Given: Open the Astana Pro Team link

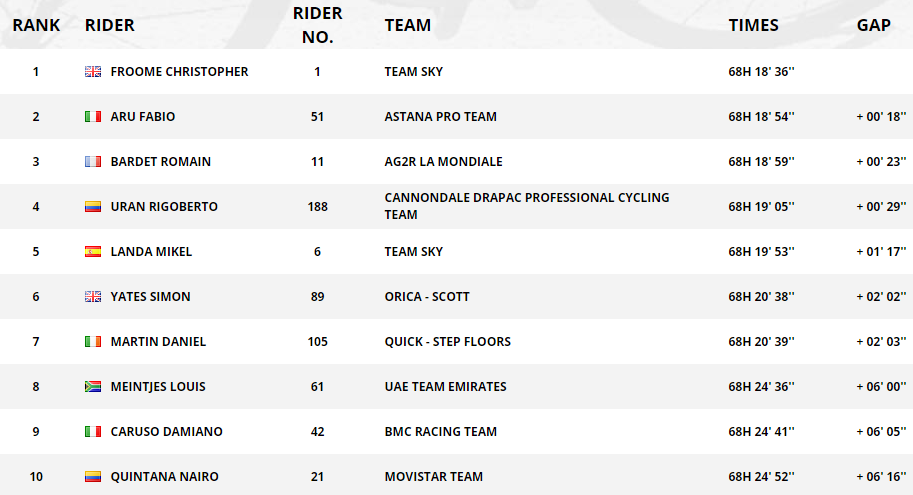Looking at the screenshot, I should pos(440,117).
